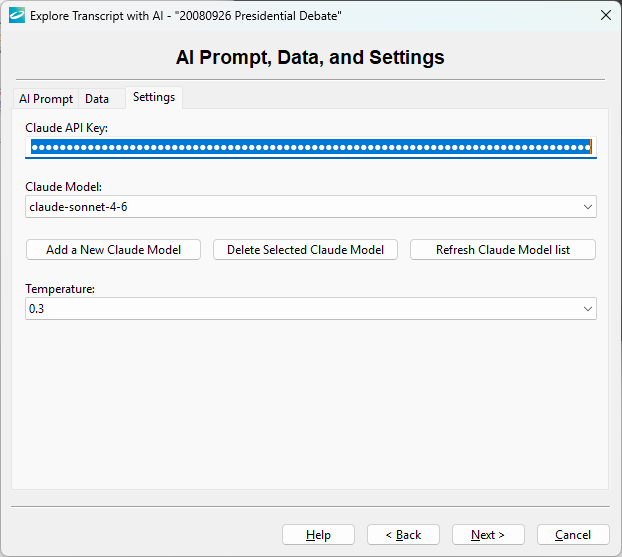This screenshot has width=622, height=557.
Task: Open Help for this wizard
Action: [318, 535]
